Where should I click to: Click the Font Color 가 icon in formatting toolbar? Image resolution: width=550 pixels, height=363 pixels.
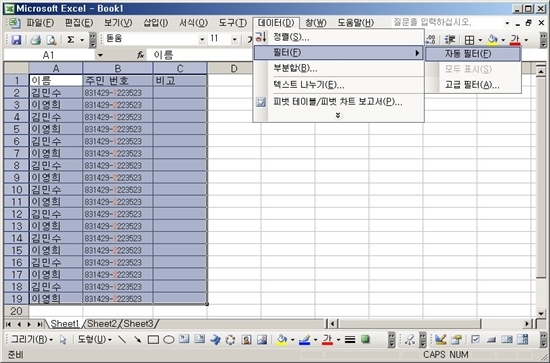tap(515, 40)
